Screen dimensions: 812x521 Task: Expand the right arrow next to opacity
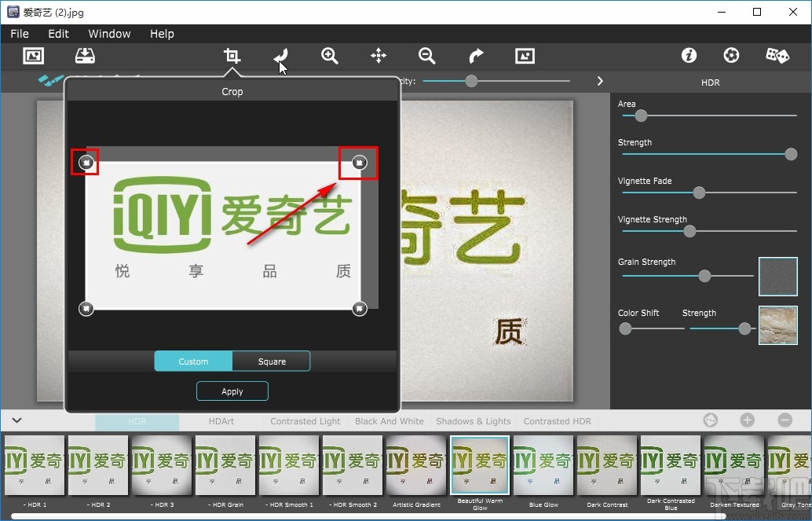[600, 81]
